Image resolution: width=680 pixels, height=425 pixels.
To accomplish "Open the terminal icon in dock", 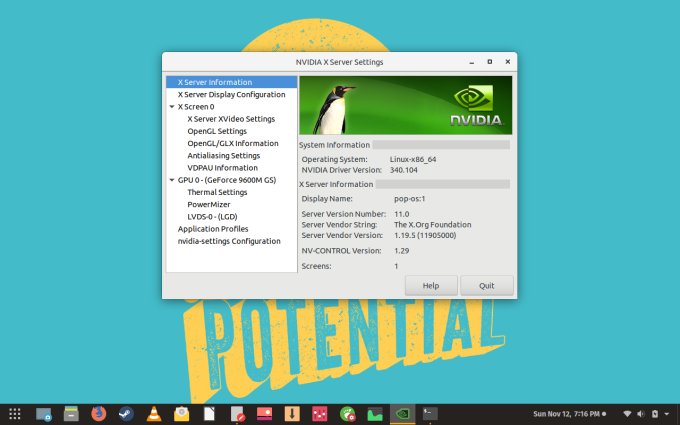I will [x=430, y=414].
